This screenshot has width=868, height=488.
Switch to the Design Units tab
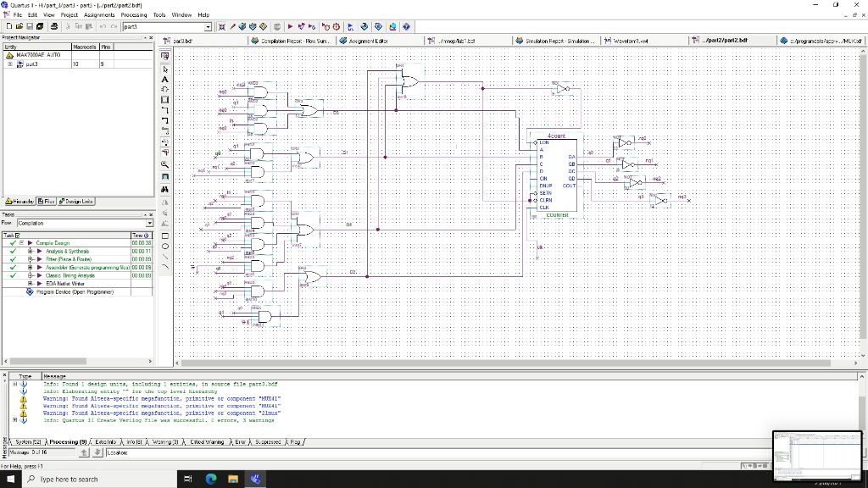pyautogui.click(x=75, y=202)
